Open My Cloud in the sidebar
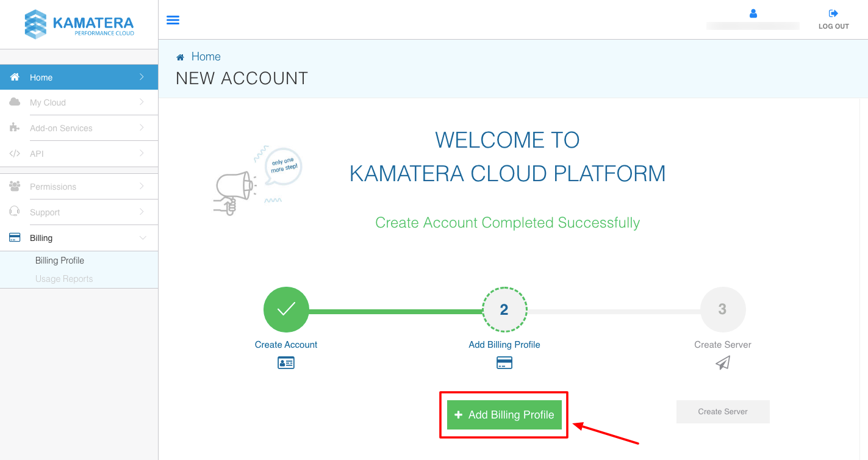 pos(79,102)
